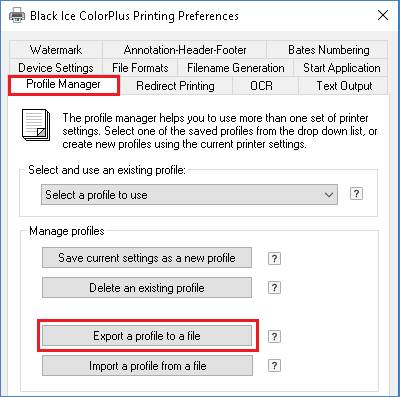Open help for Delete an existing profile
The width and height of the screenshot is (400, 397).
[x=274, y=288]
